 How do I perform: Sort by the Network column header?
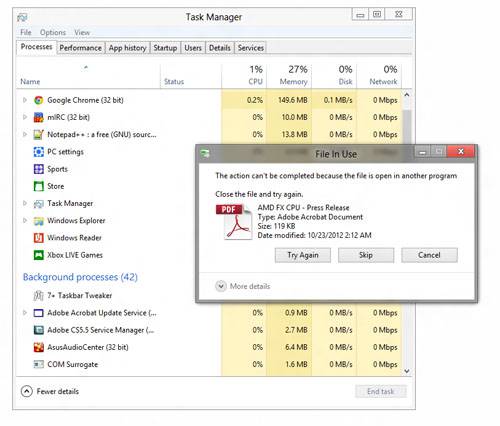pos(379,76)
